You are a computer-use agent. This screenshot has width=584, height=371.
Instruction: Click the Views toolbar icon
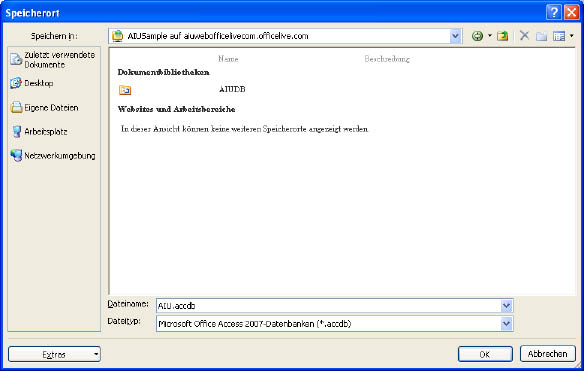(x=559, y=36)
